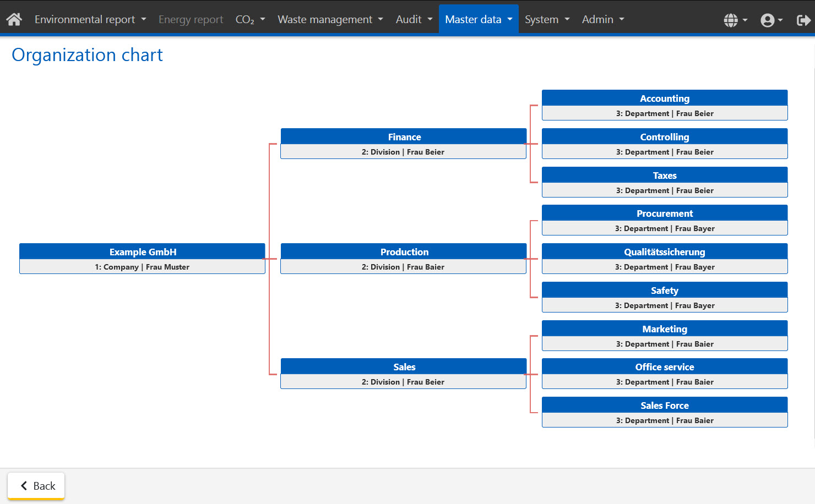The height and width of the screenshot is (504, 815).
Task: Open the globe language selector
Action: [x=735, y=20]
